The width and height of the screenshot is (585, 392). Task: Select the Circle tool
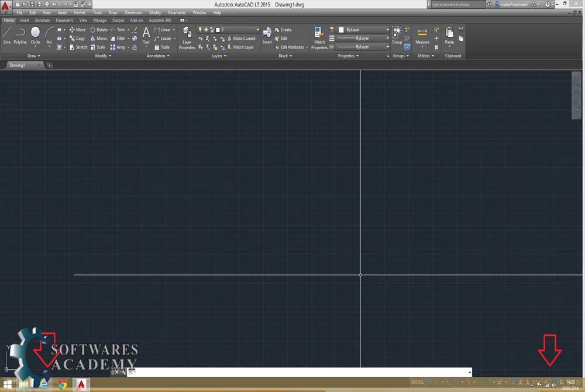point(36,36)
